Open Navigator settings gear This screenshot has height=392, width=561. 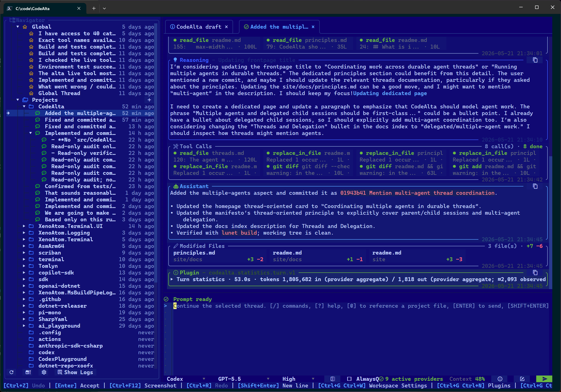[x=44, y=372]
